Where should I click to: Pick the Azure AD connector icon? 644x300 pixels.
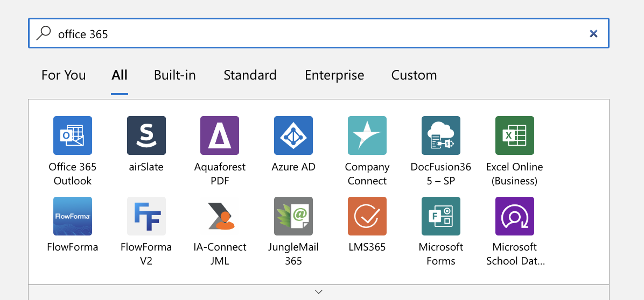pyautogui.click(x=293, y=135)
